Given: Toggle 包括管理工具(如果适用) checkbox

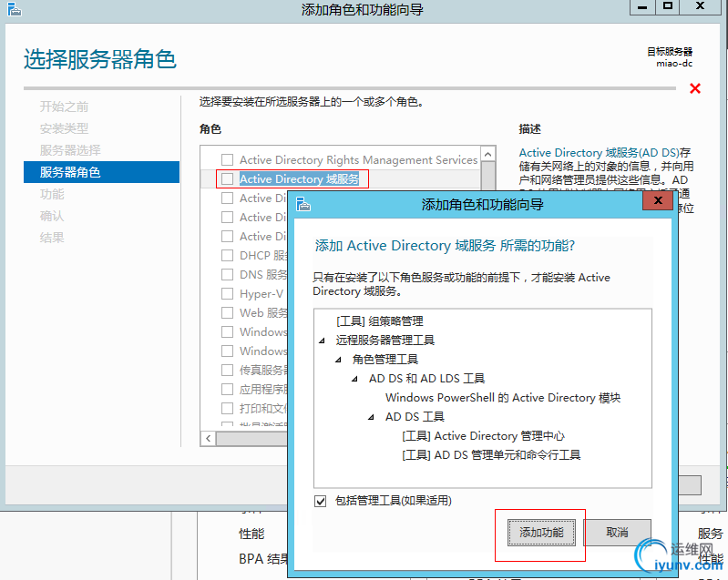Looking at the screenshot, I should tap(321, 501).
